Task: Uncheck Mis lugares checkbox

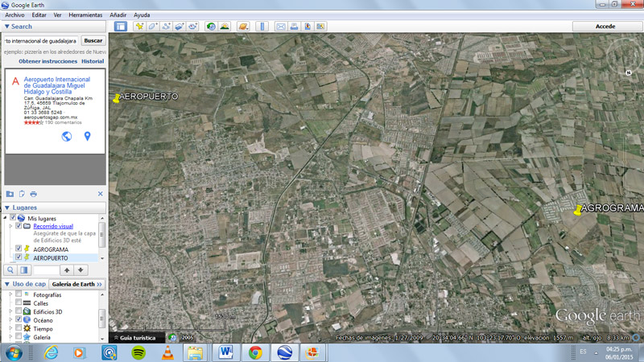Action: (13, 217)
